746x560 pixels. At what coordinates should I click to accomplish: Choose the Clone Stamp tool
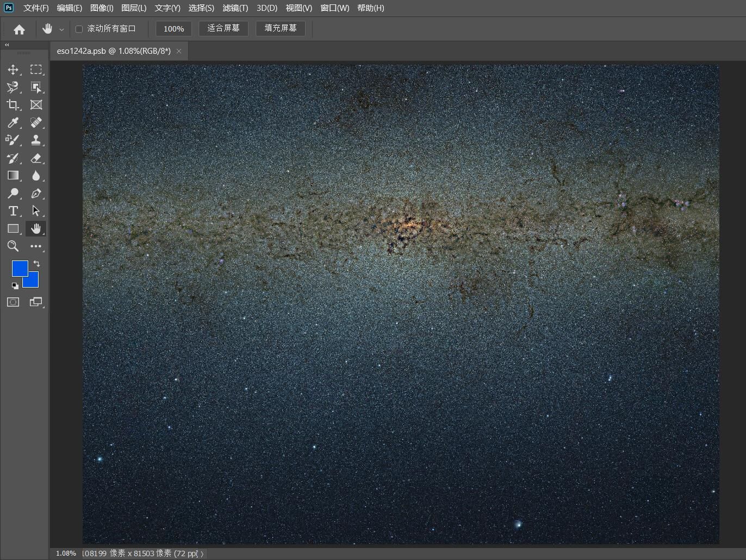[36, 140]
